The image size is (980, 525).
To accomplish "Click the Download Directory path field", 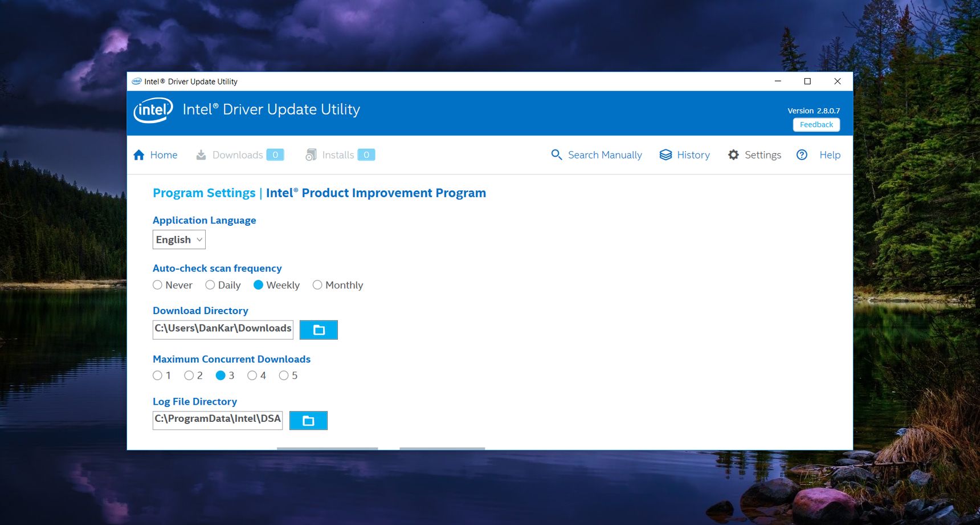I will click(x=223, y=330).
